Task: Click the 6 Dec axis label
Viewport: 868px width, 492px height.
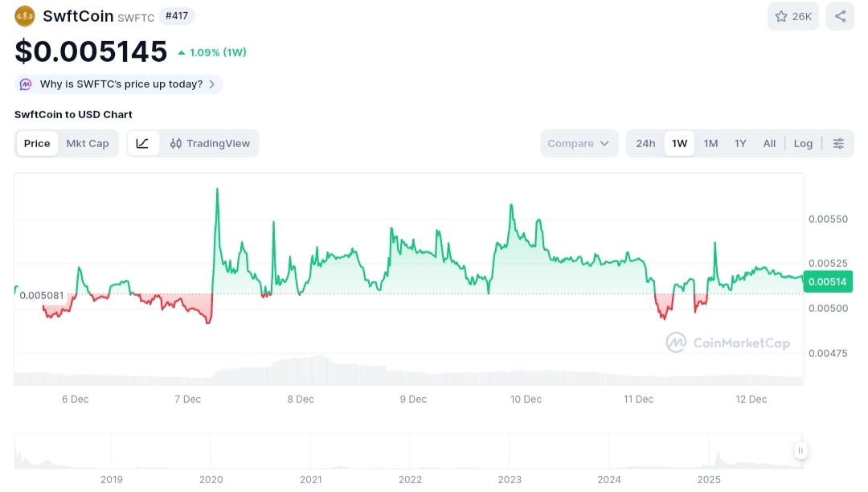Action: [x=76, y=399]
